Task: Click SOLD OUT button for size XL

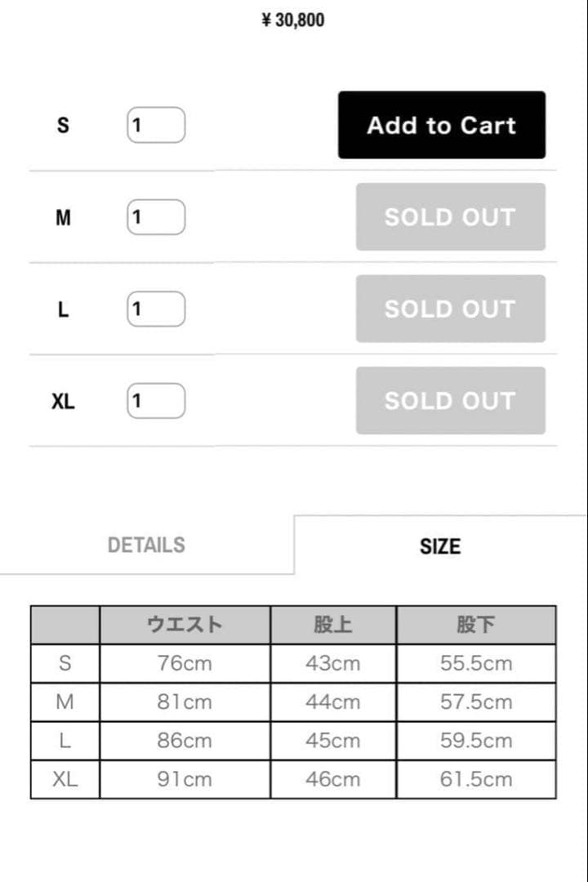Action: point(450,400)
